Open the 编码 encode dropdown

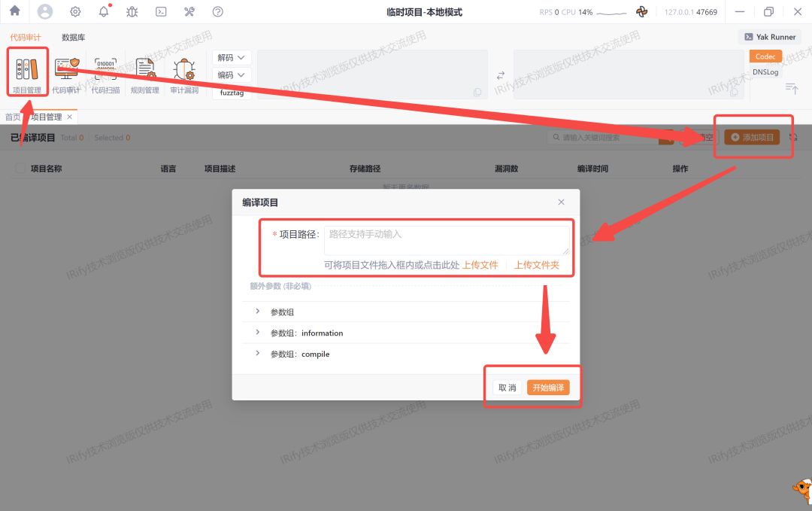pos(232,75)
